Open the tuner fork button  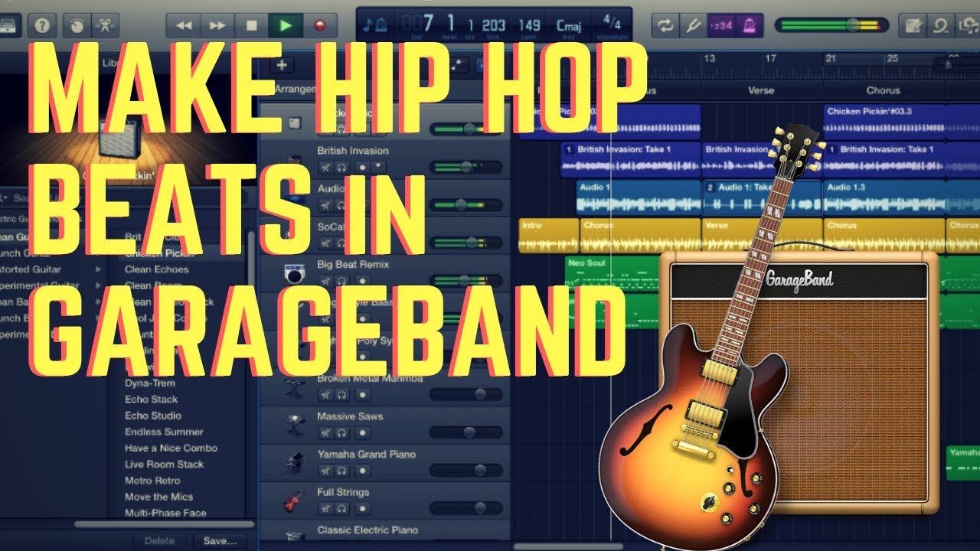point(692,25)
